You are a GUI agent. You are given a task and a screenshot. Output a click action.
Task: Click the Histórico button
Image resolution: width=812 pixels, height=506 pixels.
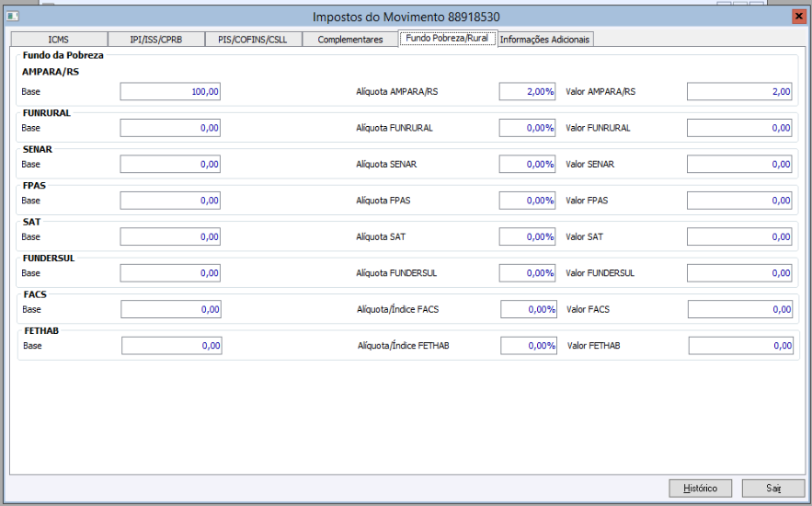(700, 488)
